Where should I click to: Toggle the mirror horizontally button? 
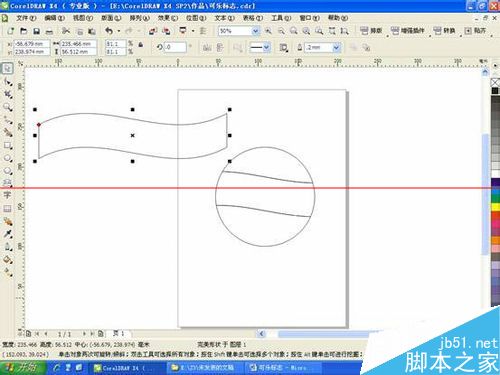(x=207, y=48)
